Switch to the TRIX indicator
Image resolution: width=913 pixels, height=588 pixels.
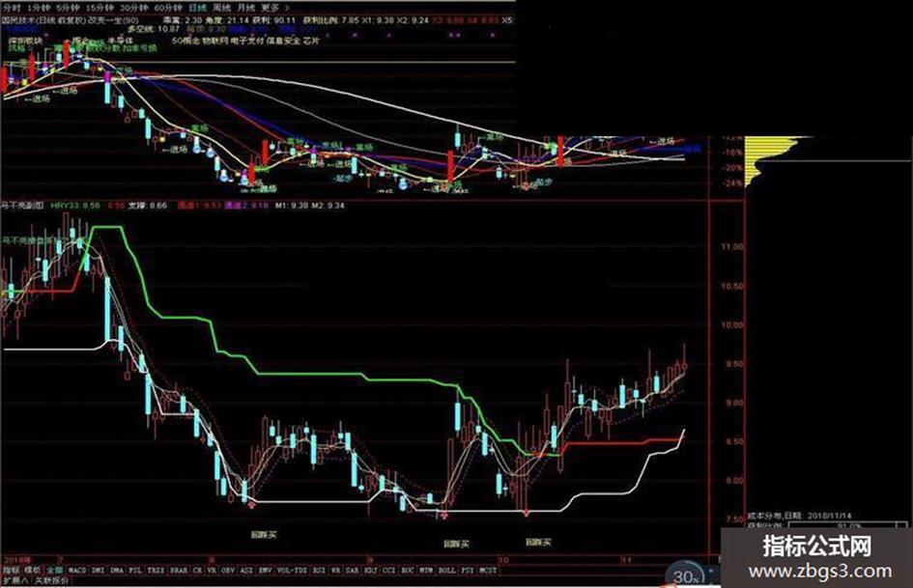156,571
